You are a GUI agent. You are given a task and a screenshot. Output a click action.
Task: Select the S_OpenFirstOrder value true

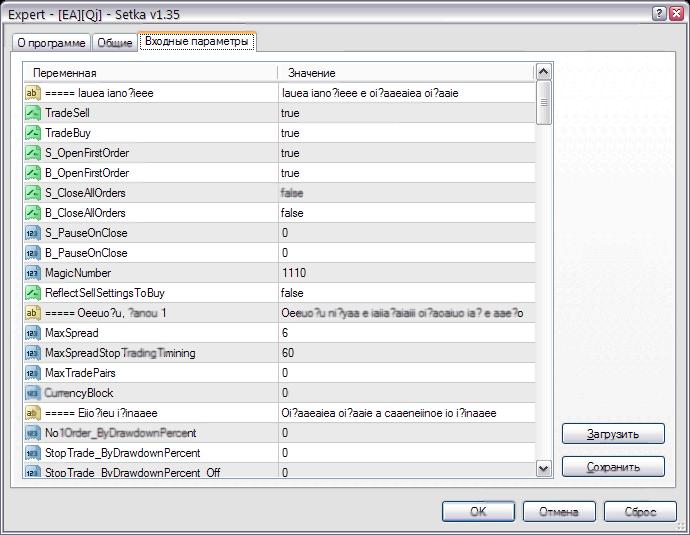(290, 153)
